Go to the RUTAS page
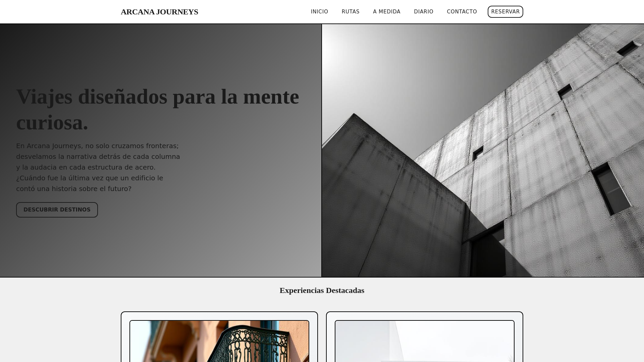Screen dimensions: 644x362 [351, 12]
